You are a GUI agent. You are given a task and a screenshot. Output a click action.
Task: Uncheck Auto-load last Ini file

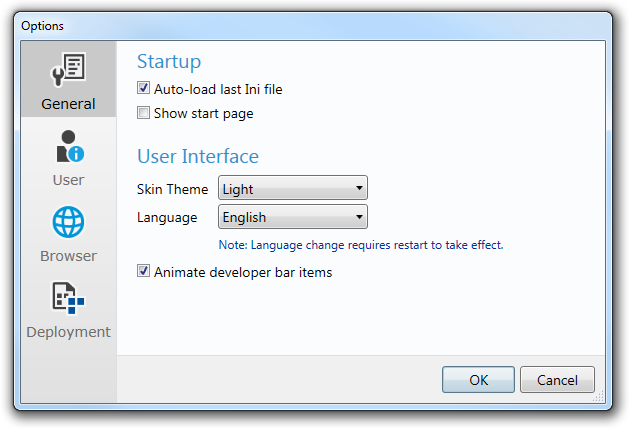coord(143,88)
